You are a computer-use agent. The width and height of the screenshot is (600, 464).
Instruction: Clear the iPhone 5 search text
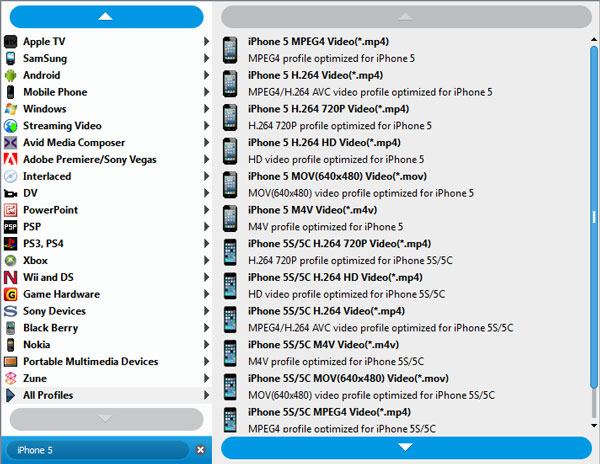click(201, 450)
